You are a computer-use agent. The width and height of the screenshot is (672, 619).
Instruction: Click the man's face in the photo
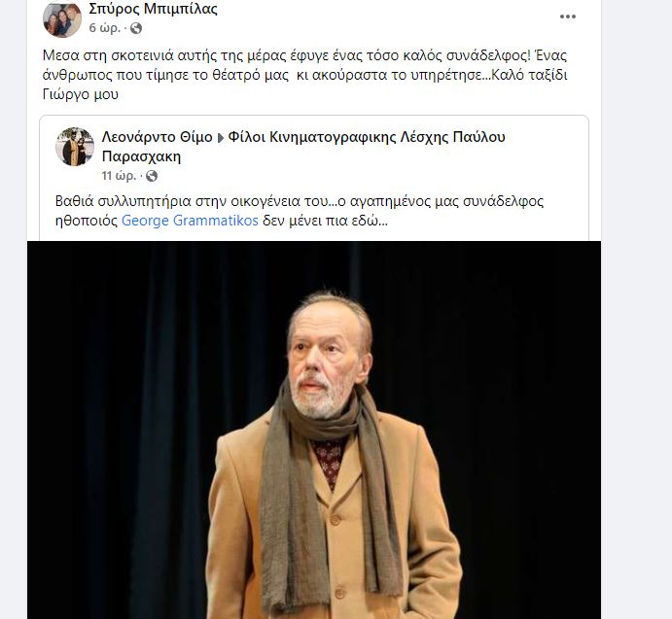[x=323, y=361]
